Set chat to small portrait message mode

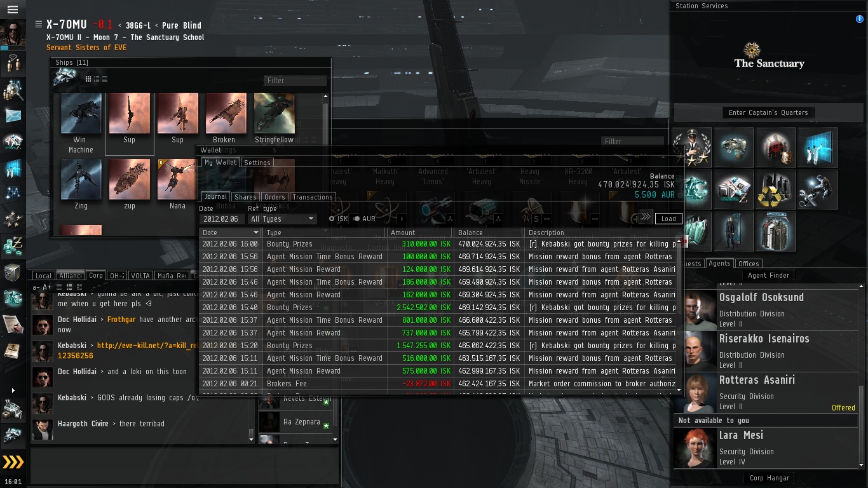tap(69, 287)
